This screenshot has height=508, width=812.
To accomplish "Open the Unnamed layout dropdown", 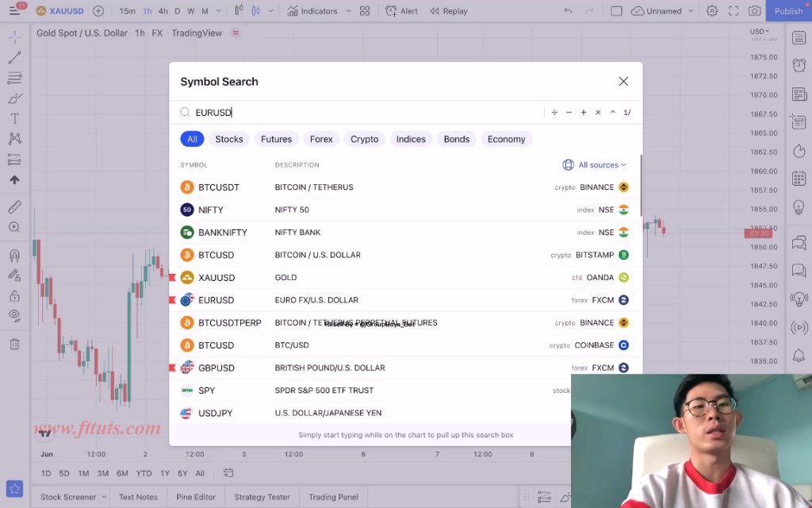I will [662, 11].
